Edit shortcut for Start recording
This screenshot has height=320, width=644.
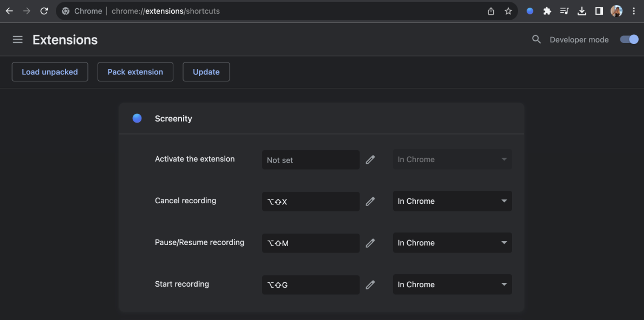pyautogui.click(x=370, y=285)
